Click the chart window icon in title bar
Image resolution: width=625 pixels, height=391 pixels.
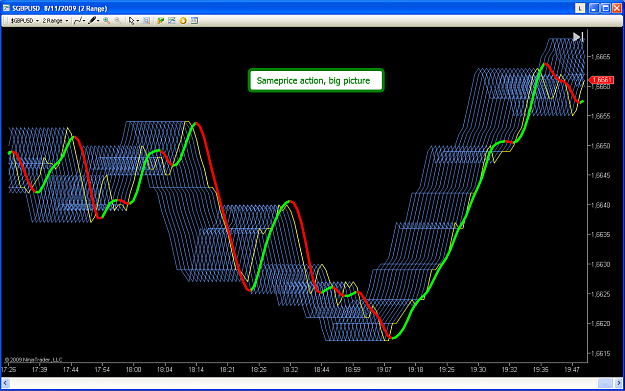pos(6,8)
